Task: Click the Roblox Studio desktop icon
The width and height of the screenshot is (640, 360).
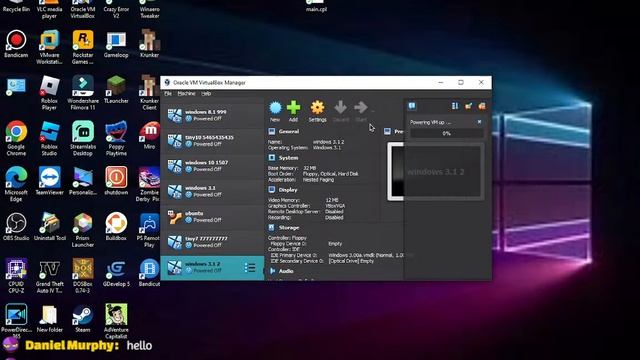Action: coord(49,139)
